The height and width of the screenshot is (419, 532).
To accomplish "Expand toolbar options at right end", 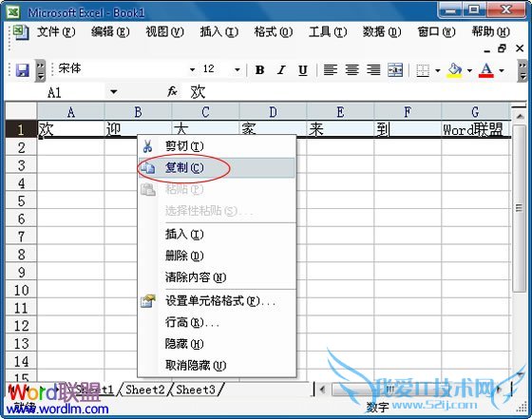I will pyautogui.click(x=522, y=70).
